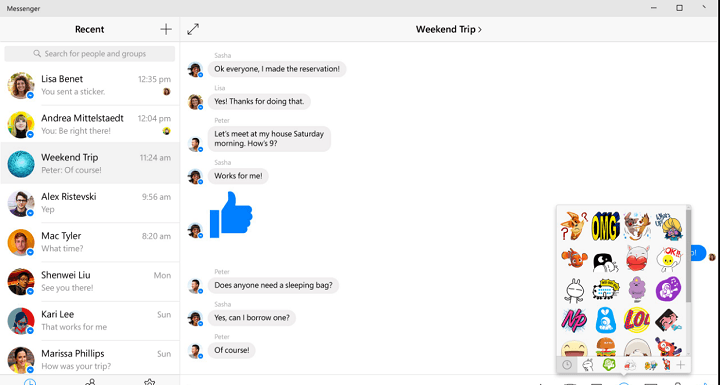Open Mac Tyler's What time? chat
This screenshot has width=720, height=385.
(90, 242)
